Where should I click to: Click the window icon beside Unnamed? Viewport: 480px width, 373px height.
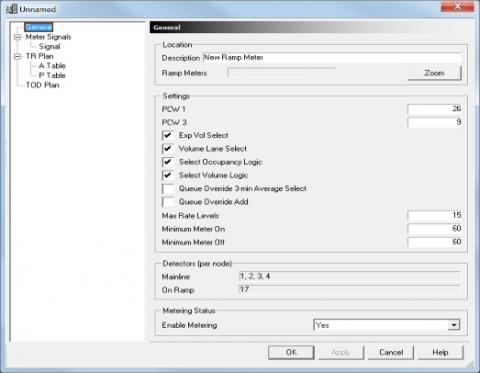(x=12, y=9)
